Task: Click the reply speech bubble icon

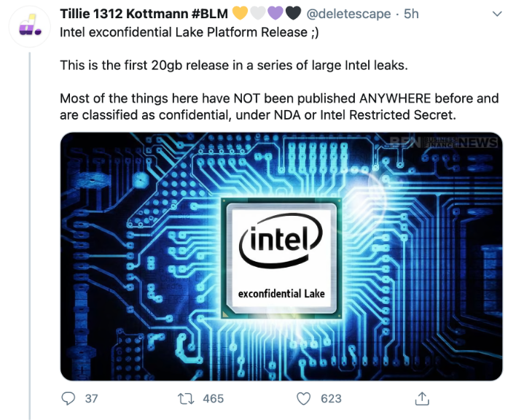Action: click(68, 399)
